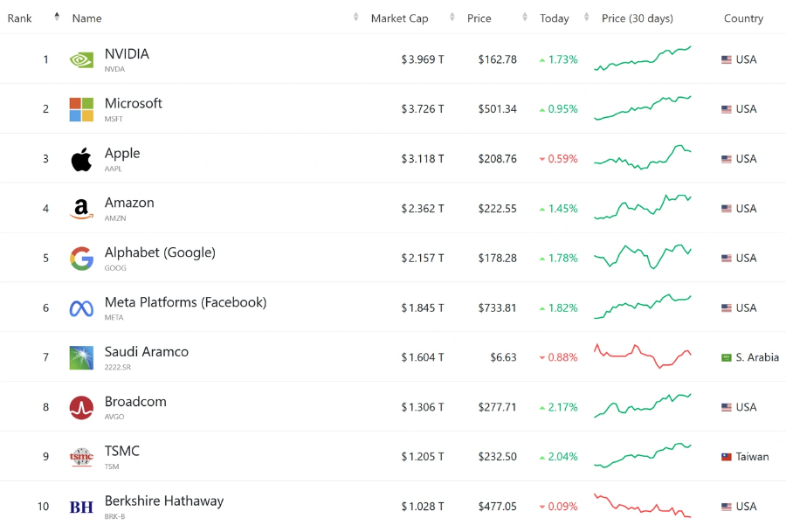
Task: Click the green up arrow in NVIDIA row
Action: (x=541, y=60)
